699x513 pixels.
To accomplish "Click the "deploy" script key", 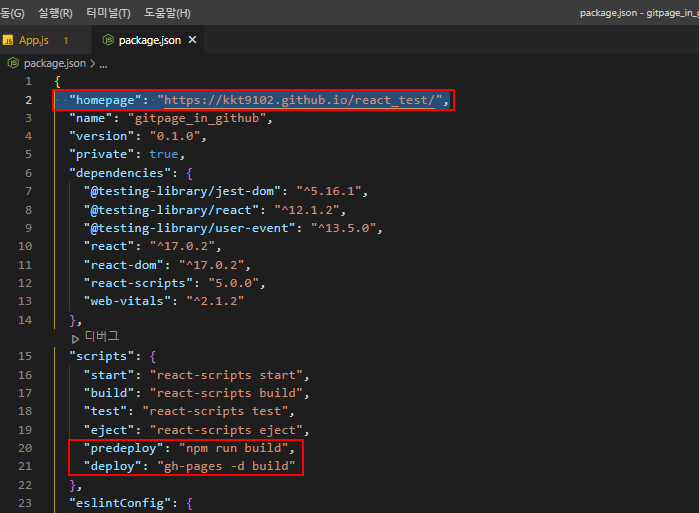I will click(113, 466).
